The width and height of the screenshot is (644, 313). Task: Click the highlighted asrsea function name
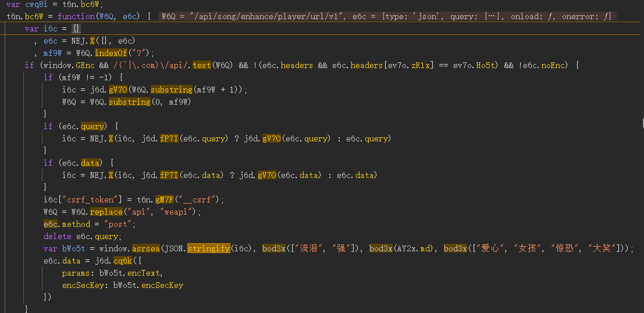point(146,248)
